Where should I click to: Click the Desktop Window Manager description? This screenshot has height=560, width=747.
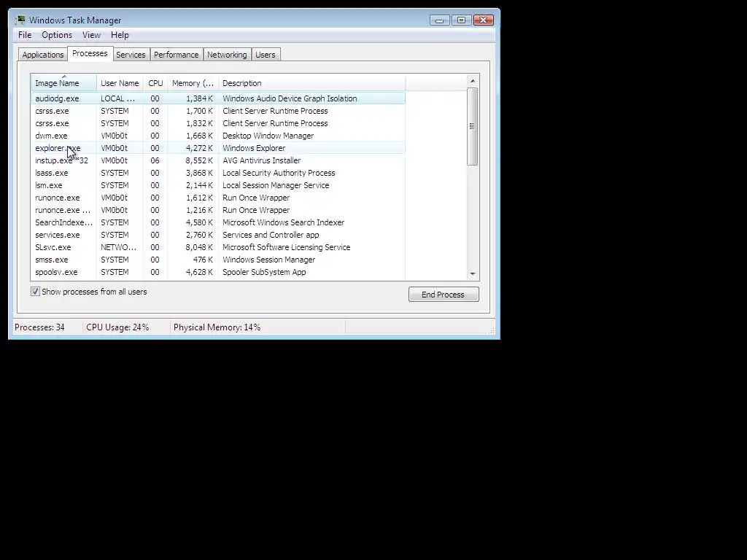[x=268, y=136]
